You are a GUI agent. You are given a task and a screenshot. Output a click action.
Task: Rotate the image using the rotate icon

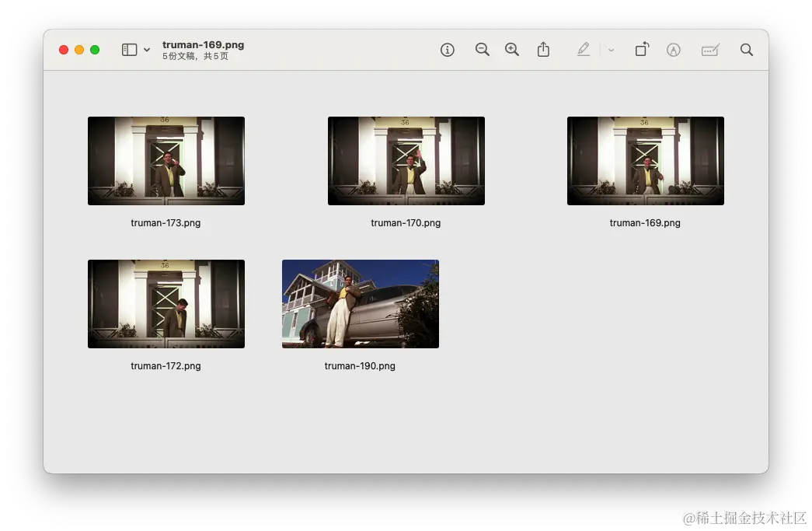pyautogui.click(x=642, y=50)
